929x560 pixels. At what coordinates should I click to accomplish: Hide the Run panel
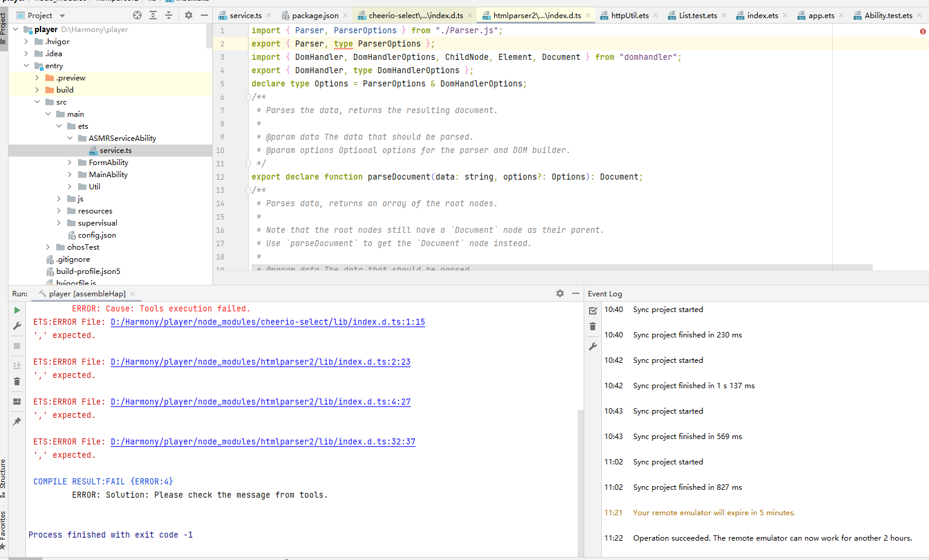point(576,293)
